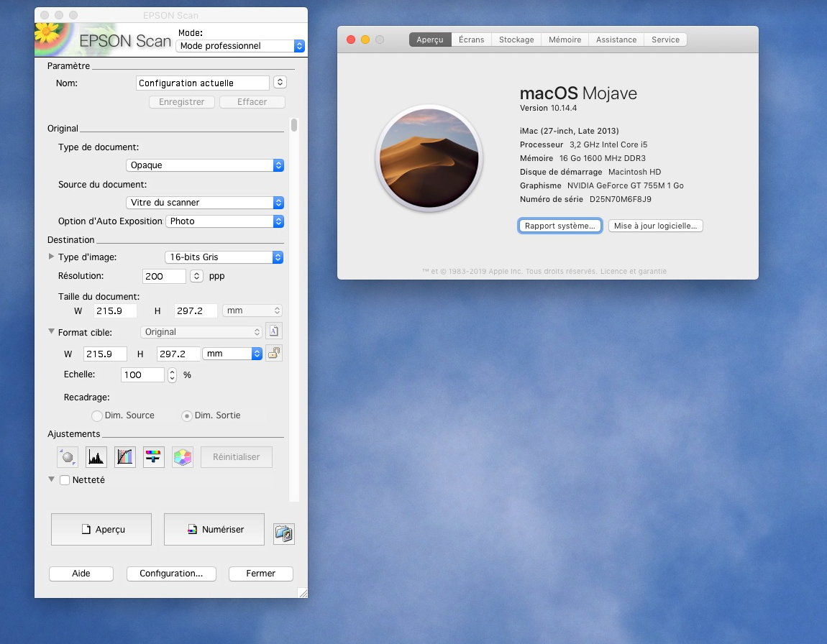Viewport: 827px width, 644px height.
Task: Open the target size mm unit dropdown
Action: coord(232,354)
